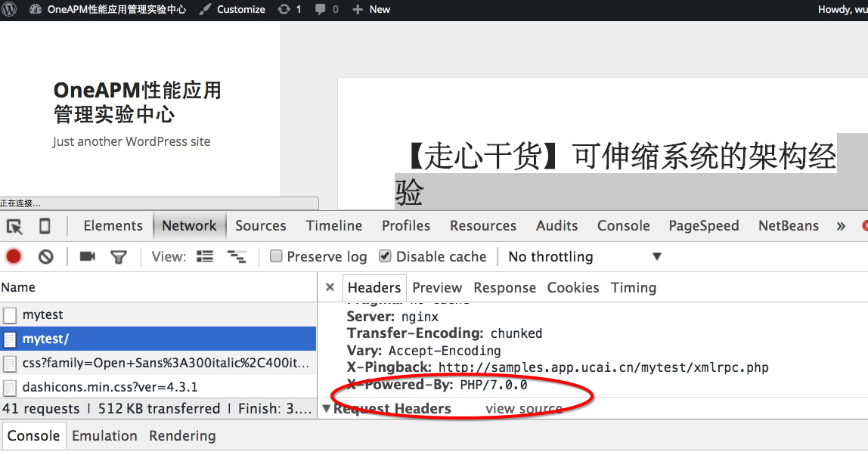Viewport: 868px width, 455px height.
Task: Uncheck the Disable cache checkbox
Action: tap(386, 256)
